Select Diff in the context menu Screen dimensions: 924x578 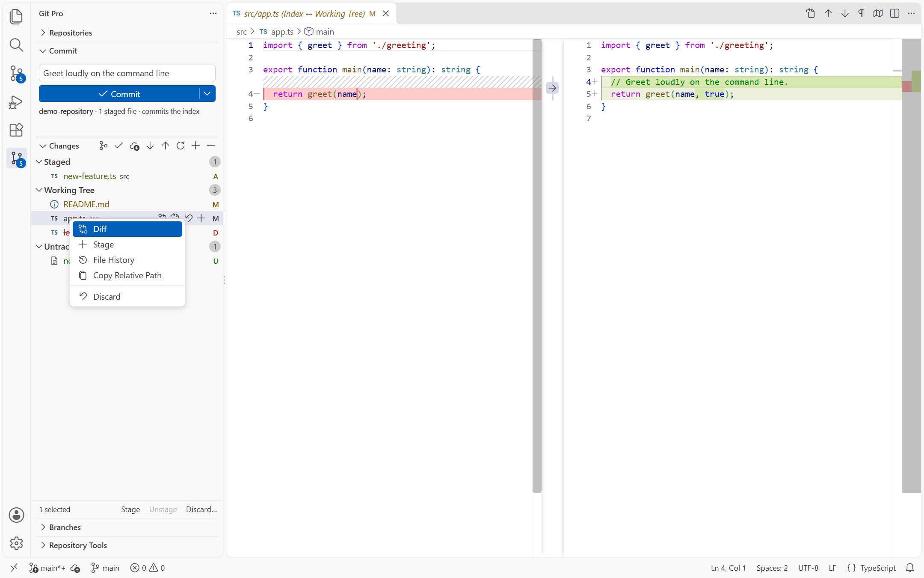(127, 229)
